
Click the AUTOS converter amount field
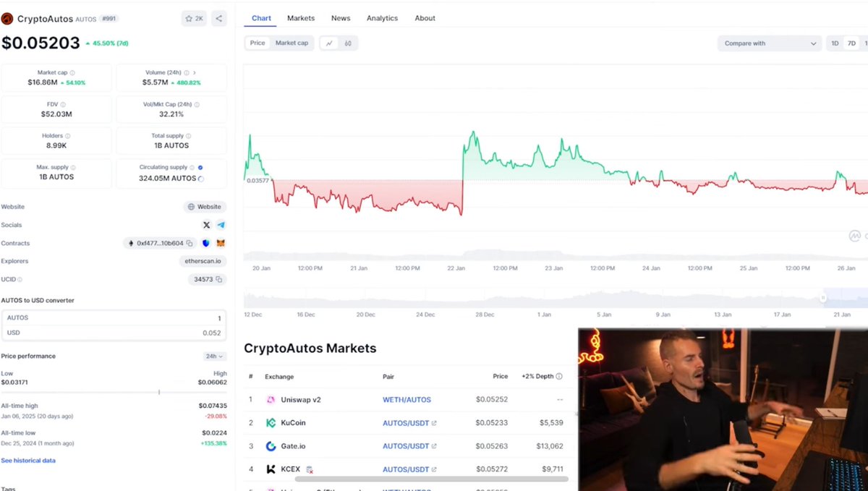(114, 318)
